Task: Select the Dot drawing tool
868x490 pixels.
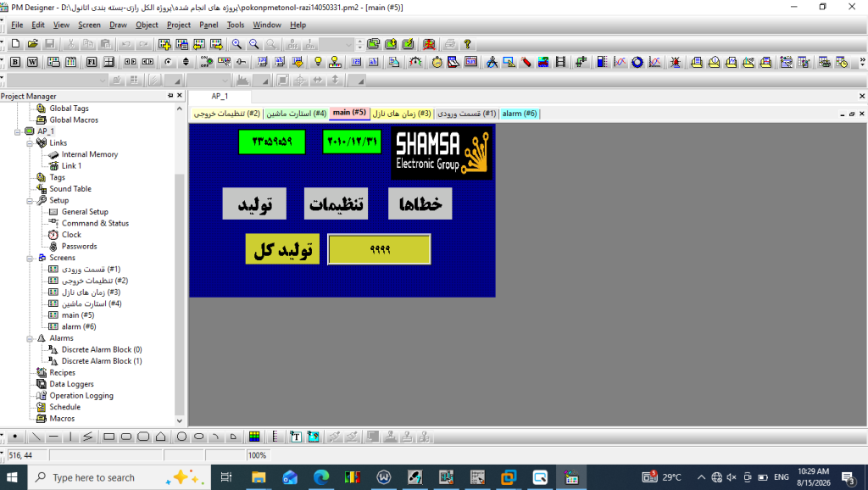Action: 15,437
